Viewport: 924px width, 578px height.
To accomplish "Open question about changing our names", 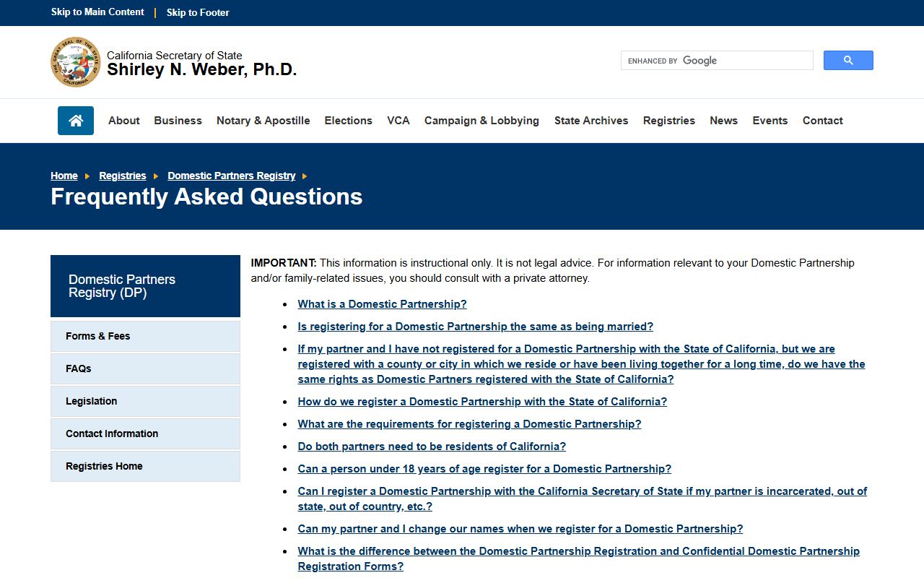I will point(520,529).
